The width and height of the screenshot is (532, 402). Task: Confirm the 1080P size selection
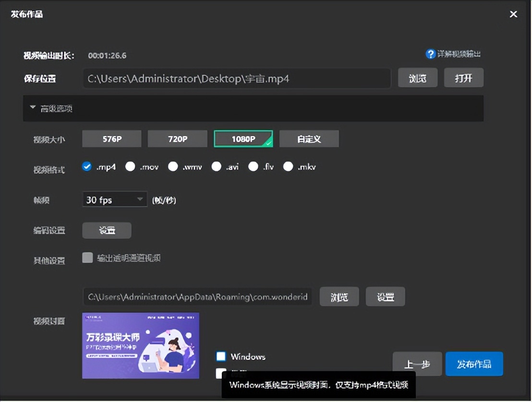pyautogui.click(x=243, y=139)
